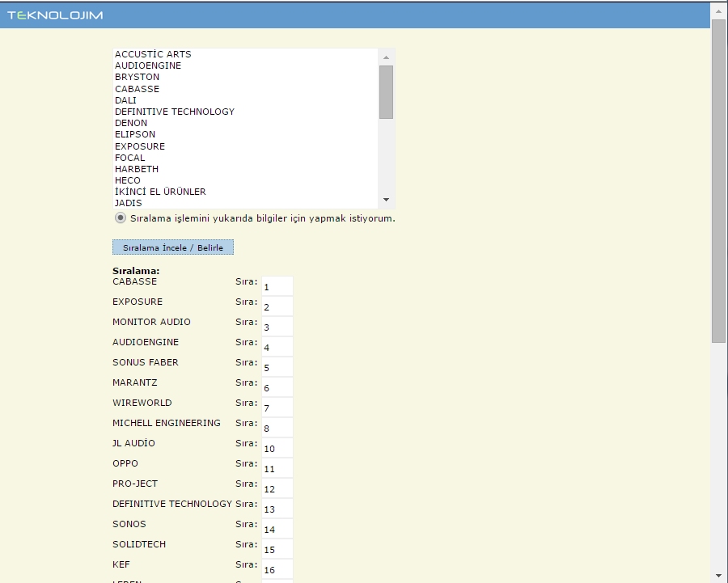The height and width of the screenshot is (583, 728).
Task: Select İKİNCİ EL ÜRÜNLER in the list
Action: (246, 192)
